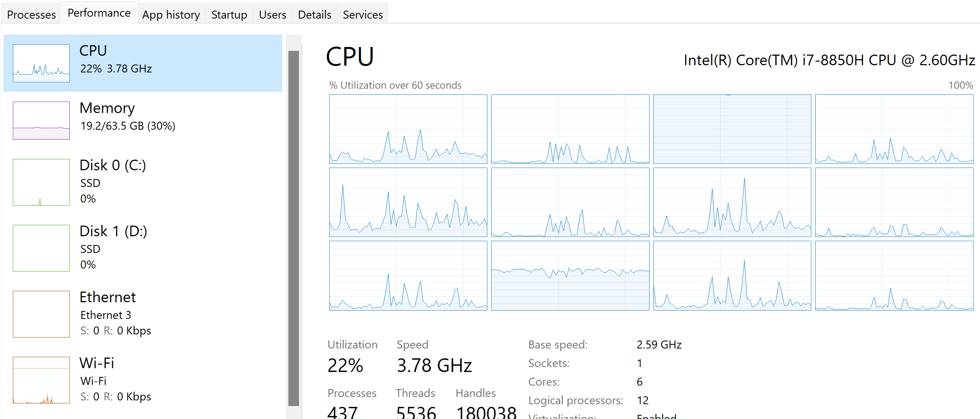Switch to the Startup tab
Screen dimensions: 980x419
pyautogui.click(x=229, y=14)
